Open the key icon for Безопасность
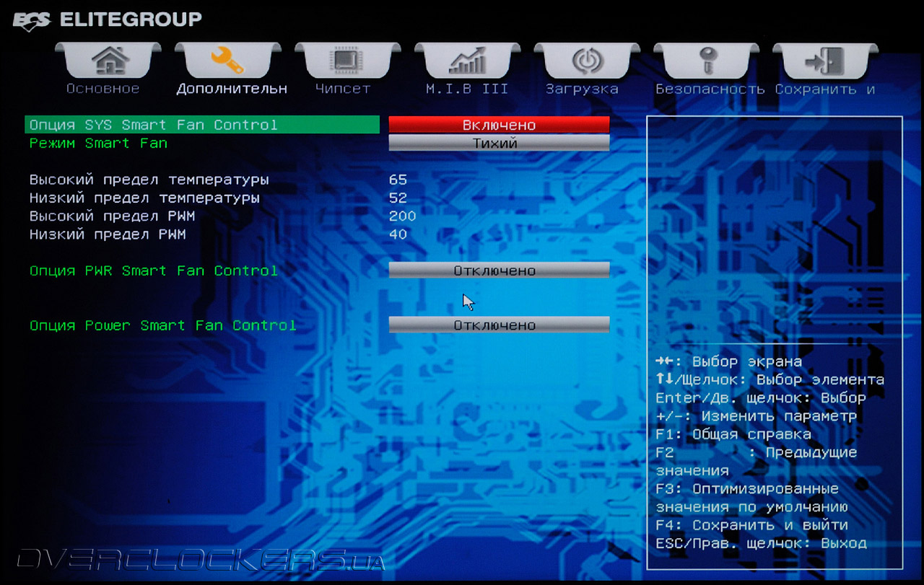 [707, 62]
